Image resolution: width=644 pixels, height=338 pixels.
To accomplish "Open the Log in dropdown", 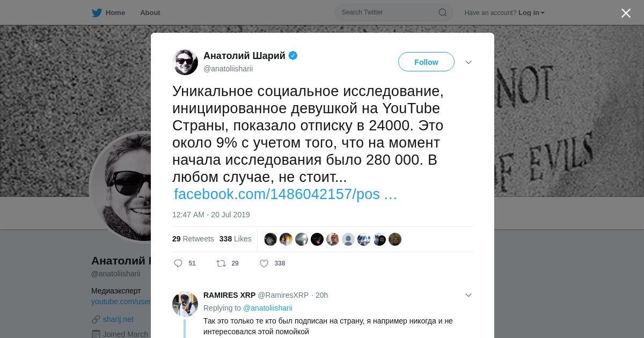I will pyautogui.click(x=531, y=12).
